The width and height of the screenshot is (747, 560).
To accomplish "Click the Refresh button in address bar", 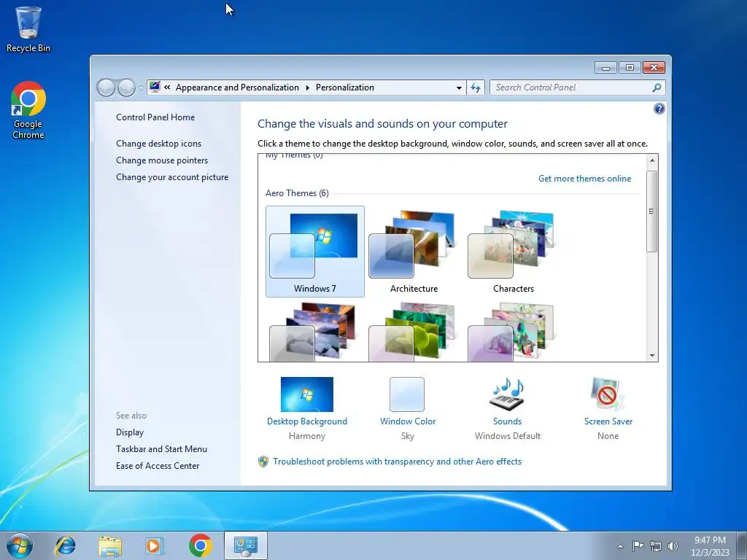I will pos(476,87).
